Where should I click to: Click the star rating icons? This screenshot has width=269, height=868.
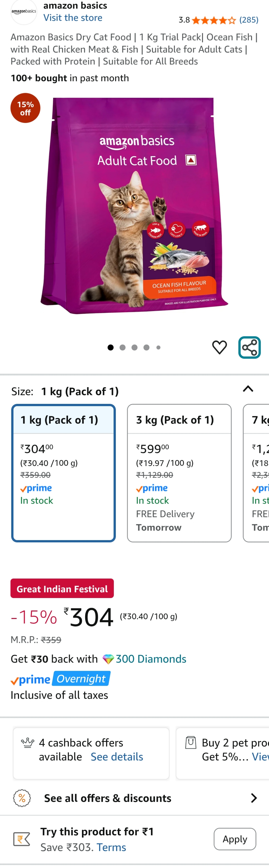point(214,20)
